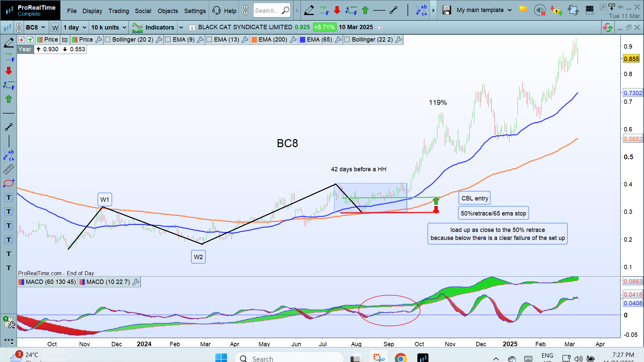Click the Help button
Image resolution: width=644 pixels, height=362 pixels.
224,11
